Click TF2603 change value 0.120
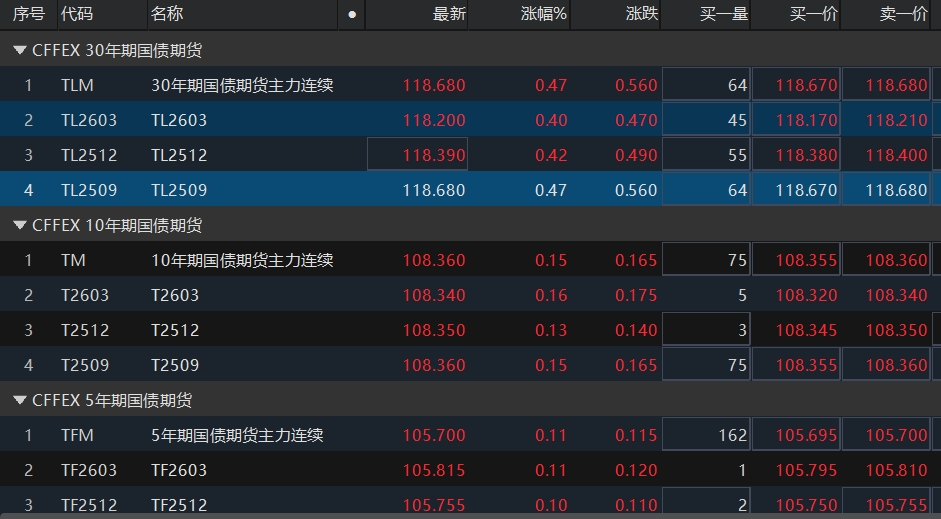Viewport: 941px width, 519px height. (x=636, y=470)
